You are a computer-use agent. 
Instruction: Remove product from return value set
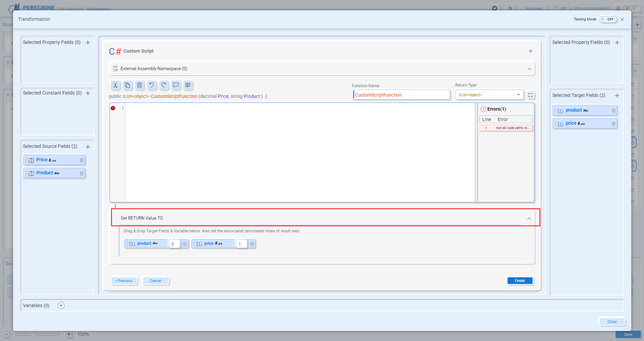(185, 244)
